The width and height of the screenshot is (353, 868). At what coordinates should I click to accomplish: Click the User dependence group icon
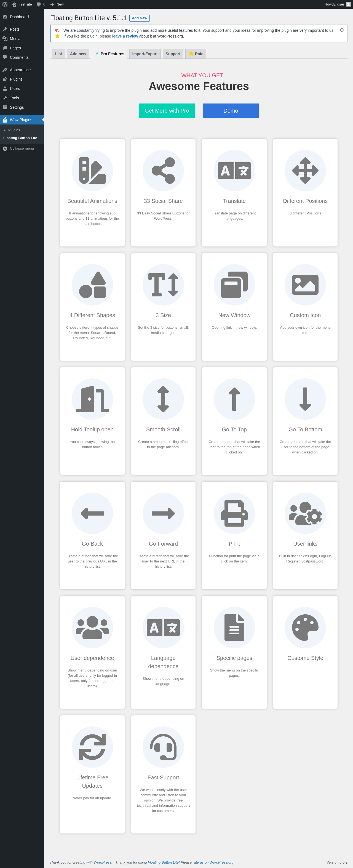[92, 627]
